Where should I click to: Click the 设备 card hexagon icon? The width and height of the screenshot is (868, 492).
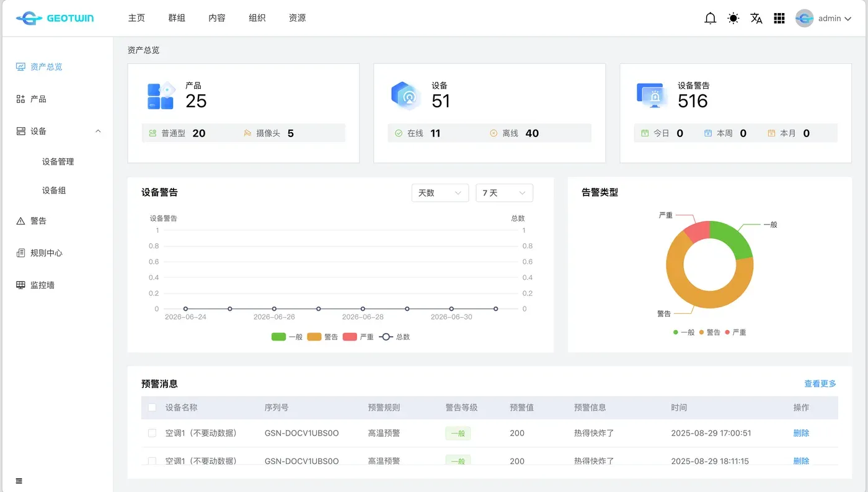[406, 96]
